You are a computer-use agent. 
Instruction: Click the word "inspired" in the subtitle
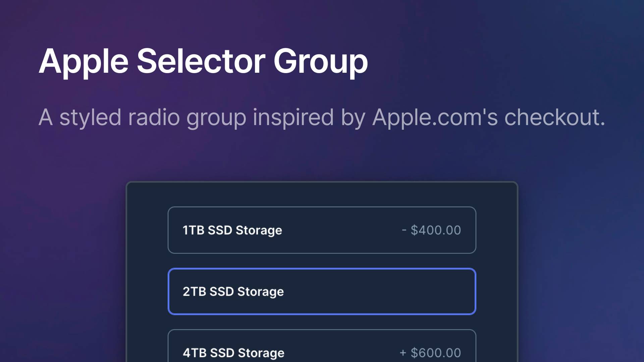293,118
